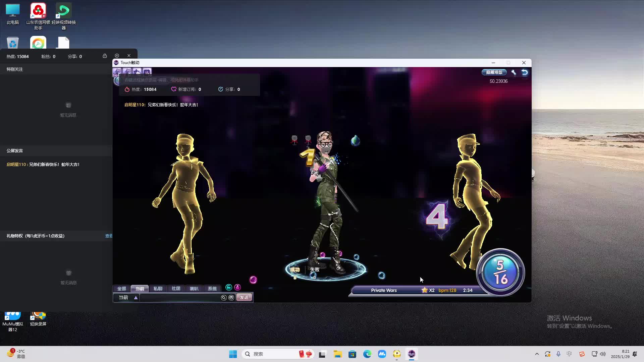Viewport: 644px width, 362px height.
Task: Click the chat message input field
Action: pos(180,298)
